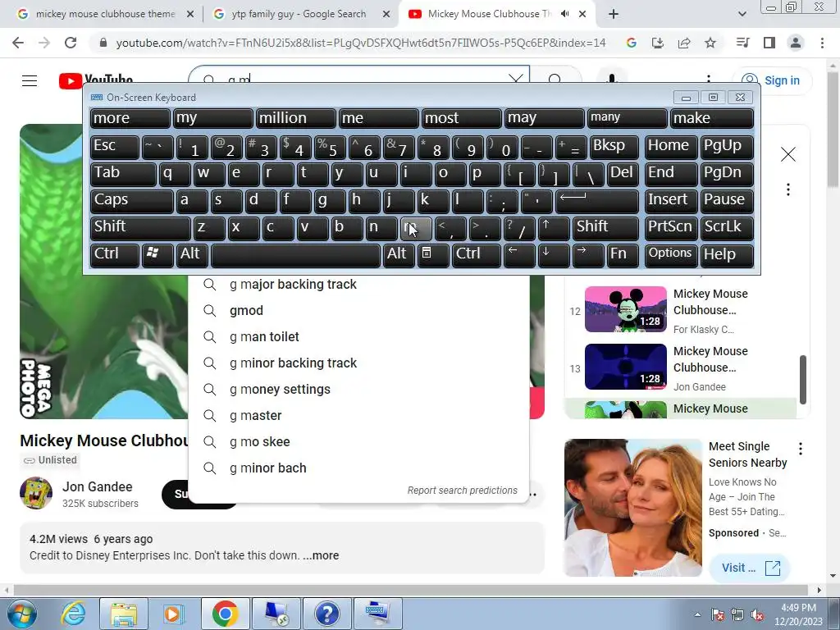Toggle left Ctrl key on on-screen keyboard
Screen dimensions: 840x630
pos(115,255)
